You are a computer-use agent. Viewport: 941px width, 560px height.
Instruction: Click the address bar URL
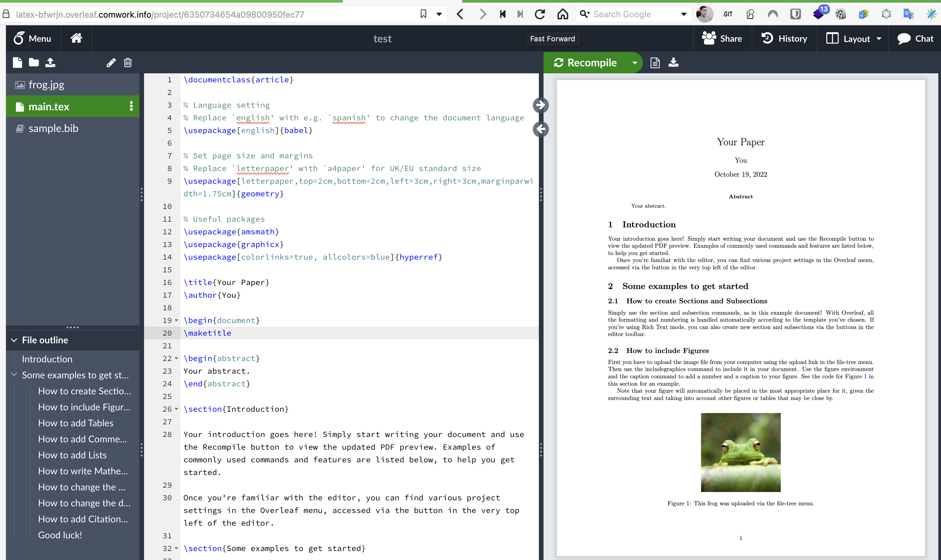(x=160, y=14)
